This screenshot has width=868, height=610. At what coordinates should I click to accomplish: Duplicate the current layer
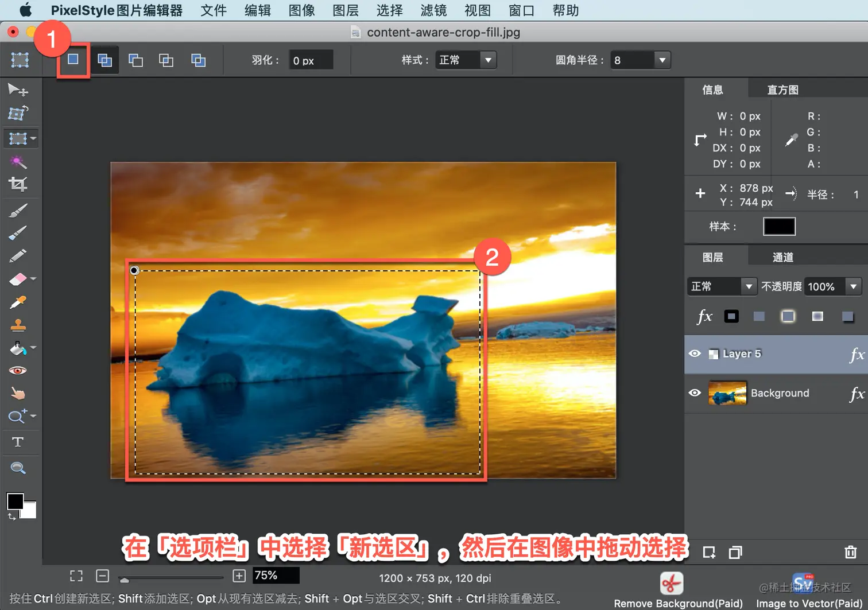click(x=735, y=553)
